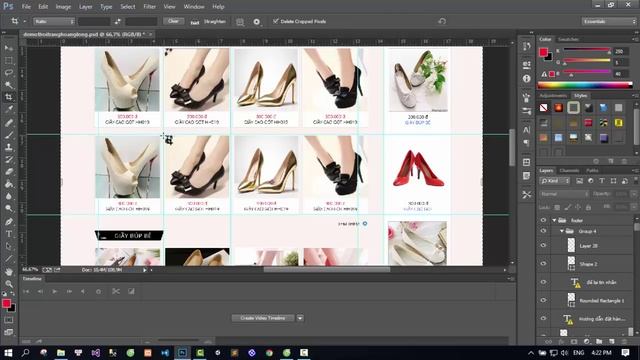This screenshot has width=640, height=360.
Task: Toggle Quick Mask mode
Action: click(x=9, y=320)
